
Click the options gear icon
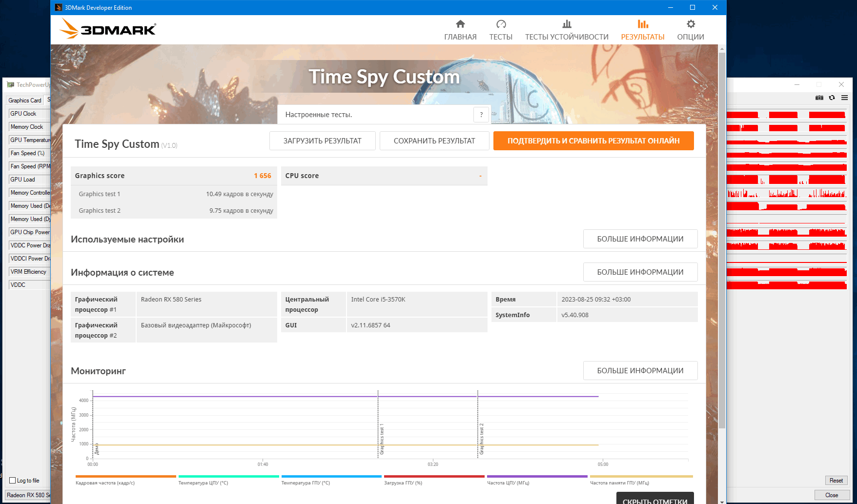tap(691, 24)
